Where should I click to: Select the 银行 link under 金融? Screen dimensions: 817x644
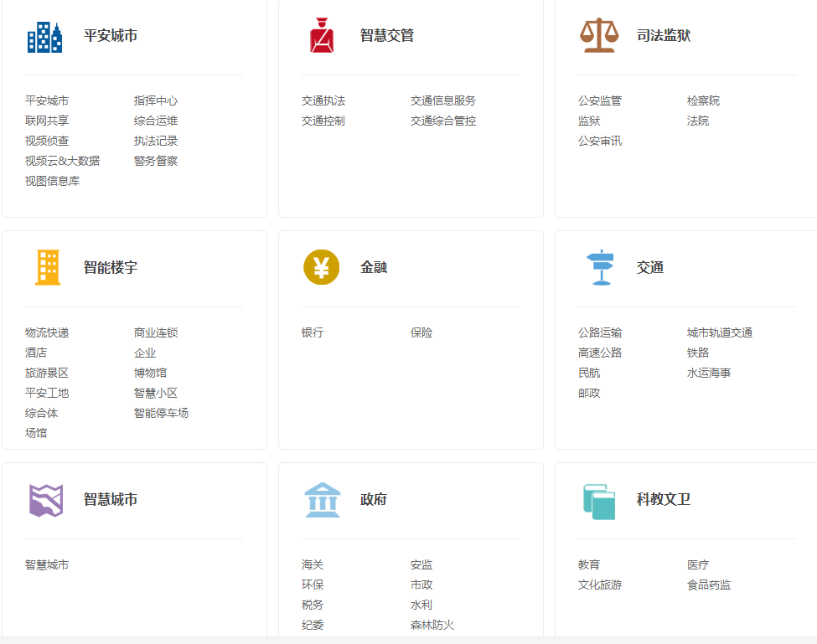click(313, 332)
